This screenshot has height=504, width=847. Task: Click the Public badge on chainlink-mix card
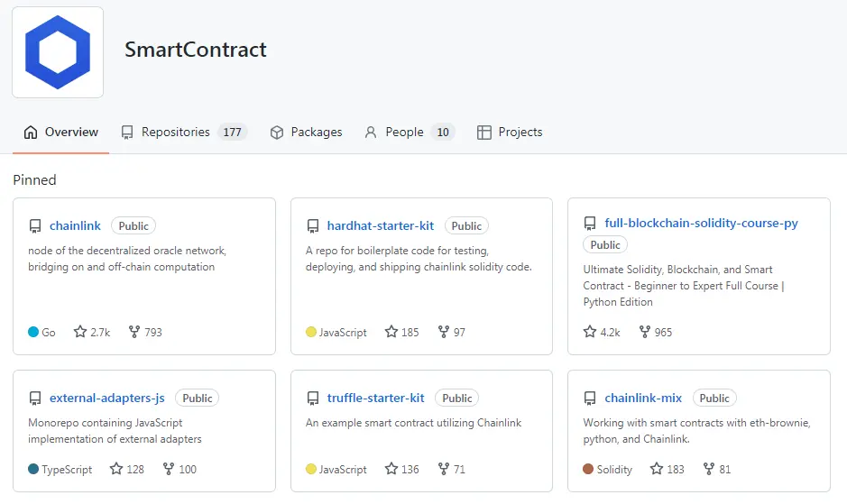pos(714,399)
